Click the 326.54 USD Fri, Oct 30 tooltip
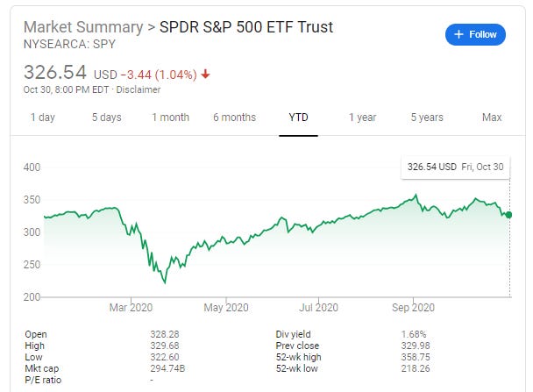The height and width of the screenshot is (392, 533). pos(453,165)
